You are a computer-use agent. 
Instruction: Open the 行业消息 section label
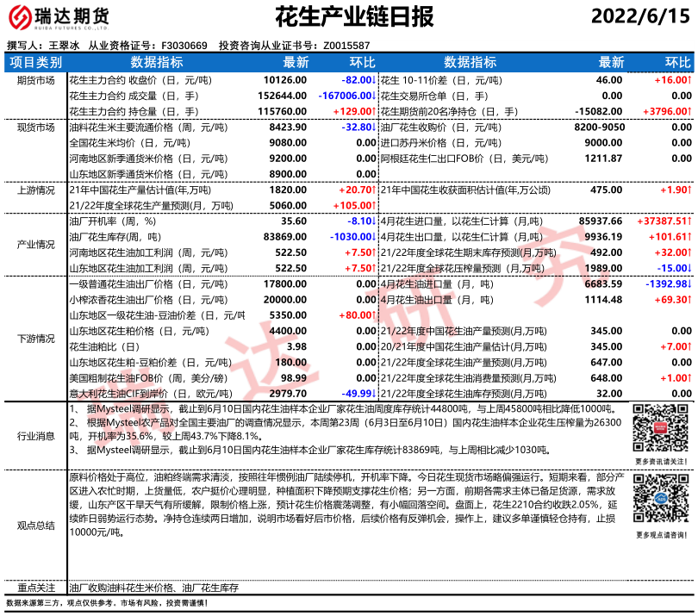[x=35, y=438]
